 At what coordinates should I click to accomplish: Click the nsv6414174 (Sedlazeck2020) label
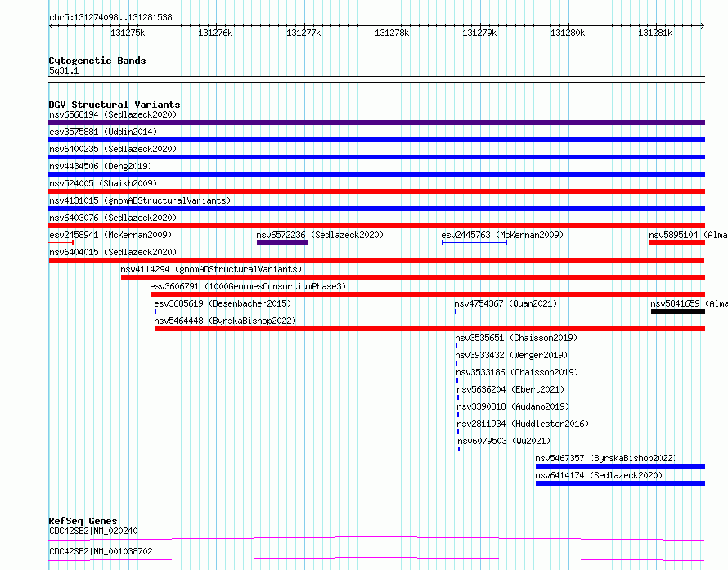pyautogui.click(x=599, y=475)
